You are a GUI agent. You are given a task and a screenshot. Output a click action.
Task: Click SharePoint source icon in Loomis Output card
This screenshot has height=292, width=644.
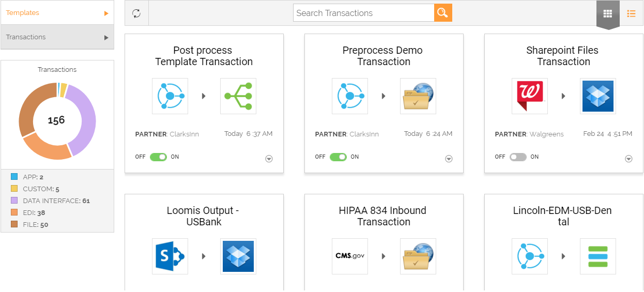click(x=170, y=256)
